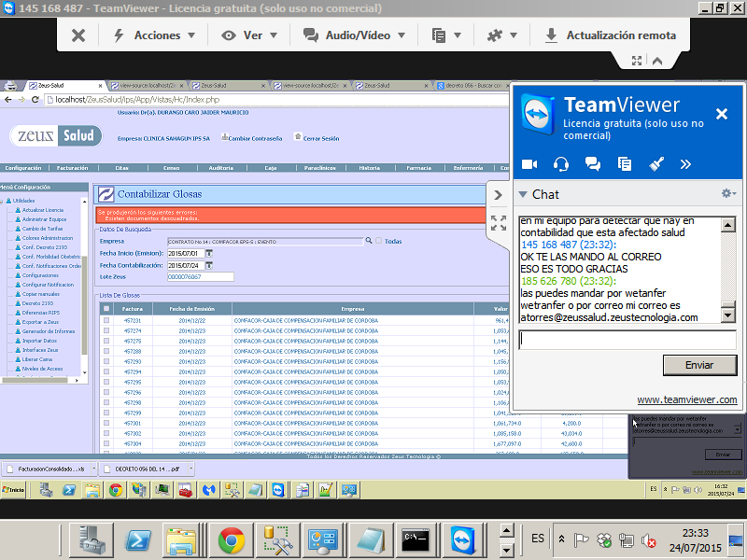Open PowerShell on the local taskbar
Screen dimensions: 747x560
tap(137, 540)
